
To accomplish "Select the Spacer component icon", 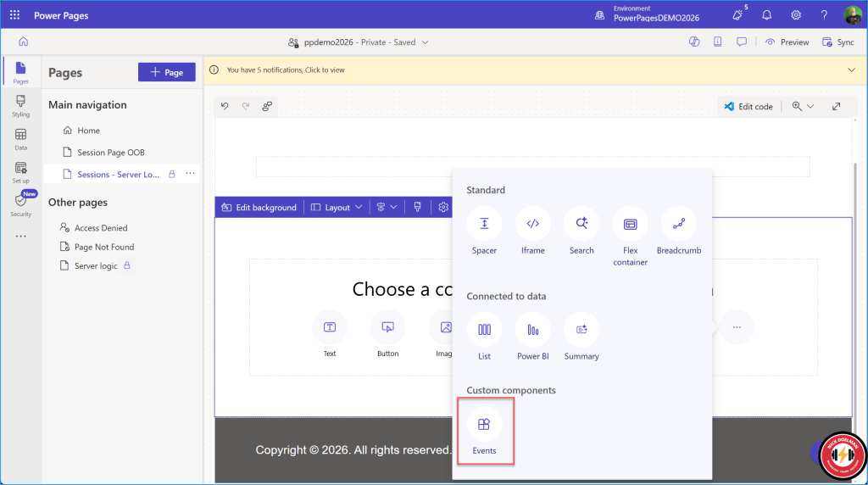I will click(x=484, y=225).
